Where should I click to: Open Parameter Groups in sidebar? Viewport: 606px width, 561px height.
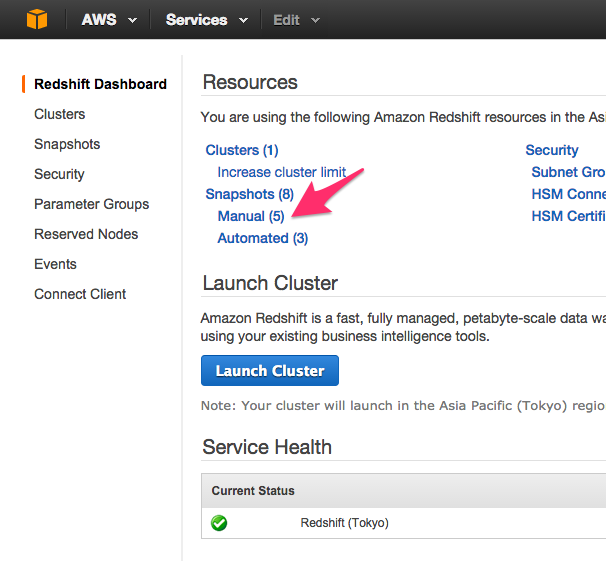92,204
